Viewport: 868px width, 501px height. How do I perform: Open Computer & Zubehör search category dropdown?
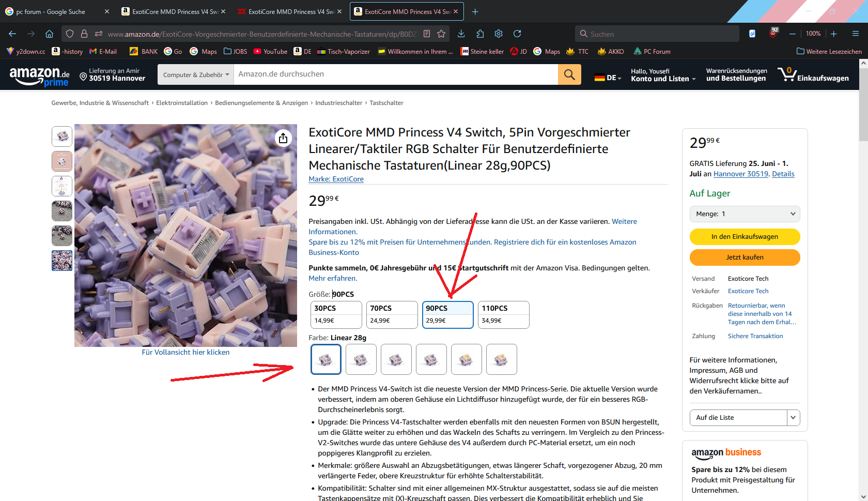196,74
